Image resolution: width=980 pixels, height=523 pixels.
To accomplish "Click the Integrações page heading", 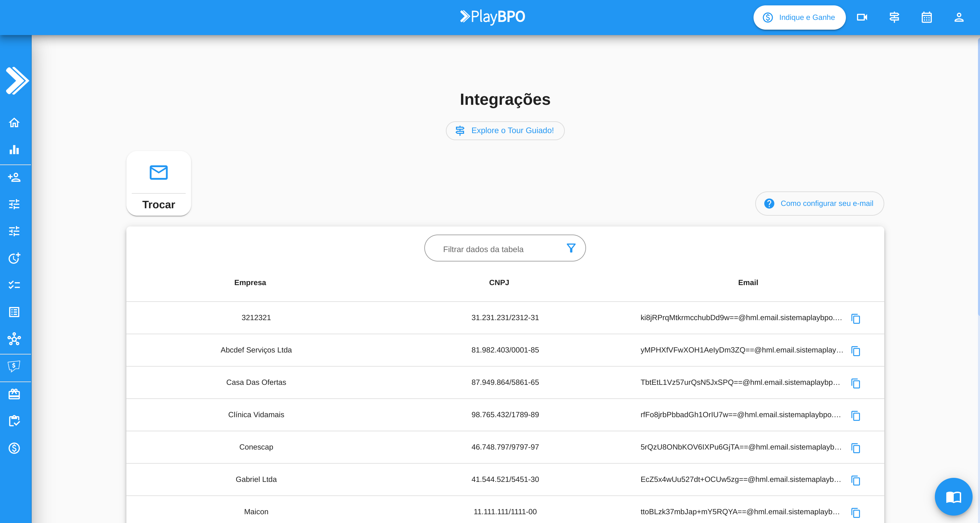I will (505, 99).
